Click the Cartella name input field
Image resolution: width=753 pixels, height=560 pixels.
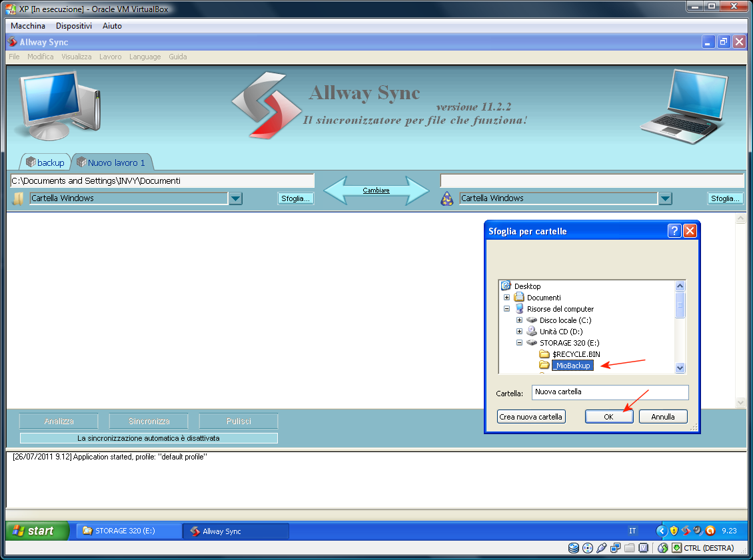610,392
